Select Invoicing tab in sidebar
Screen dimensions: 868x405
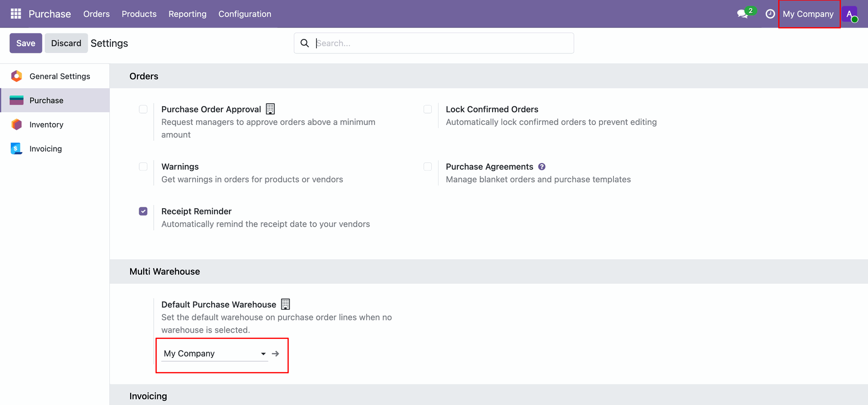55,148
